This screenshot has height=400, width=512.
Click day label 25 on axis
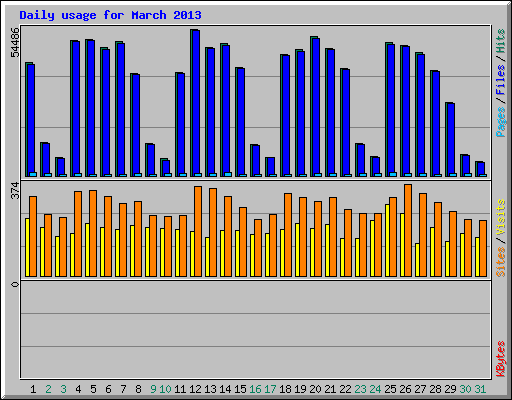point(390,389)
